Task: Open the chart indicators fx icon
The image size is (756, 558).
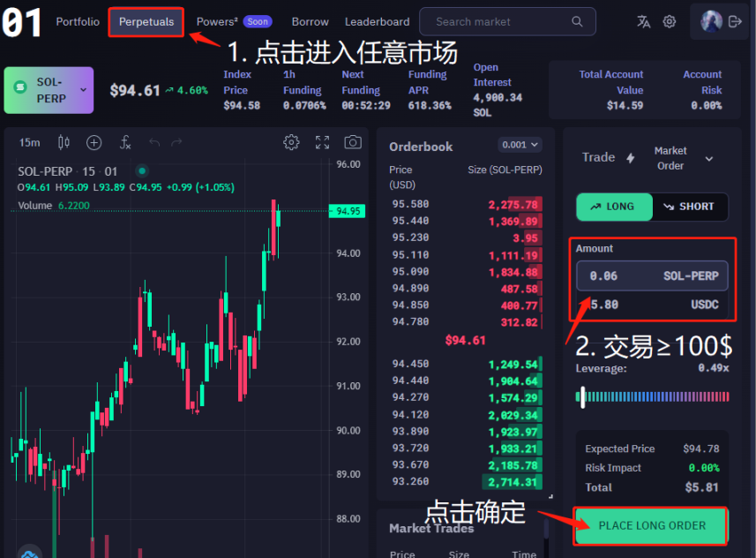Action: [x=125, y=143]
